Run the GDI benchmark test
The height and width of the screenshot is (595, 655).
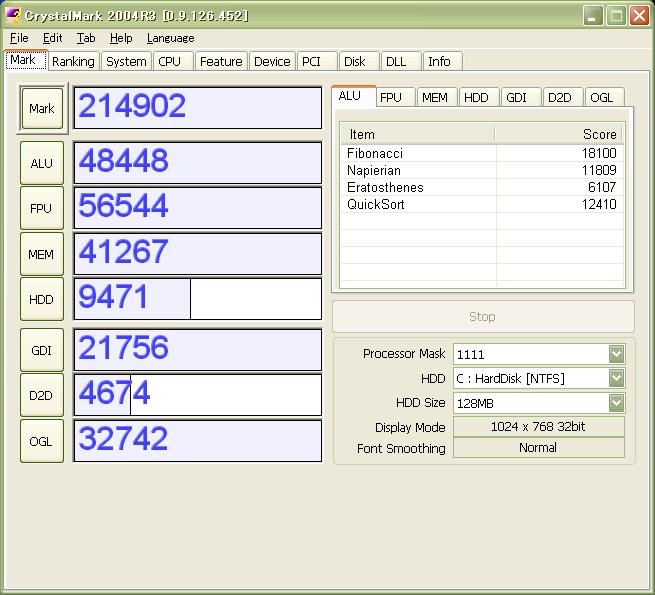point(41,350)
